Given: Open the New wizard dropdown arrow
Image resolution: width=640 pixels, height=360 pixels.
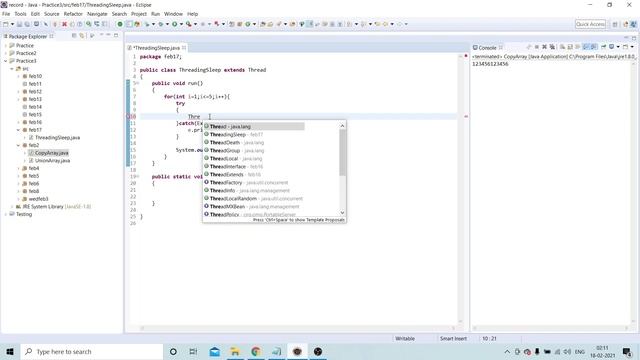Looking at the screenshot, I should click(12, 24).
